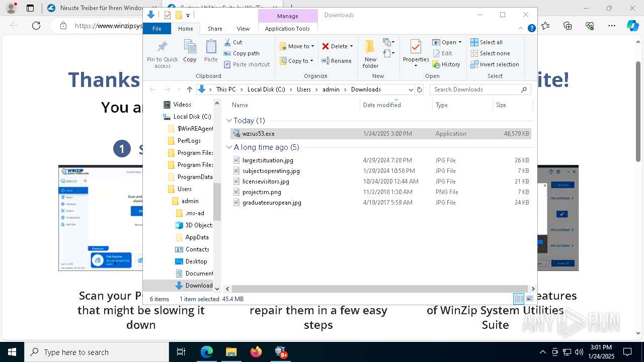
Task: Click the New folder icon in the title bar toolbar
Action: 179,15
